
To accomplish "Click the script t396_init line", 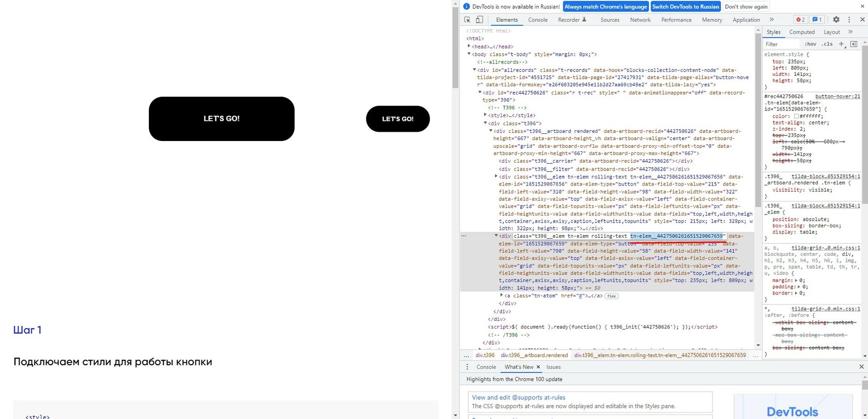I will click(x=602, y=327).
